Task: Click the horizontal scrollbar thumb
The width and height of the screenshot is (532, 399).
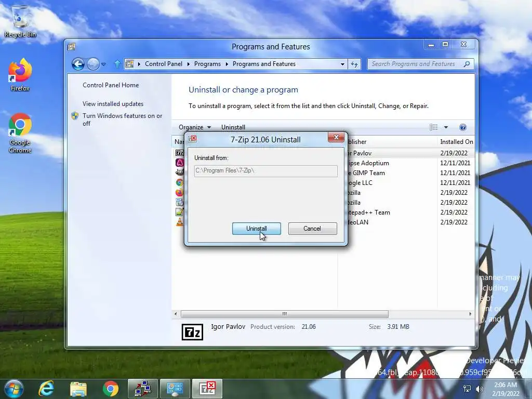Action: click(x=285, y=314)
